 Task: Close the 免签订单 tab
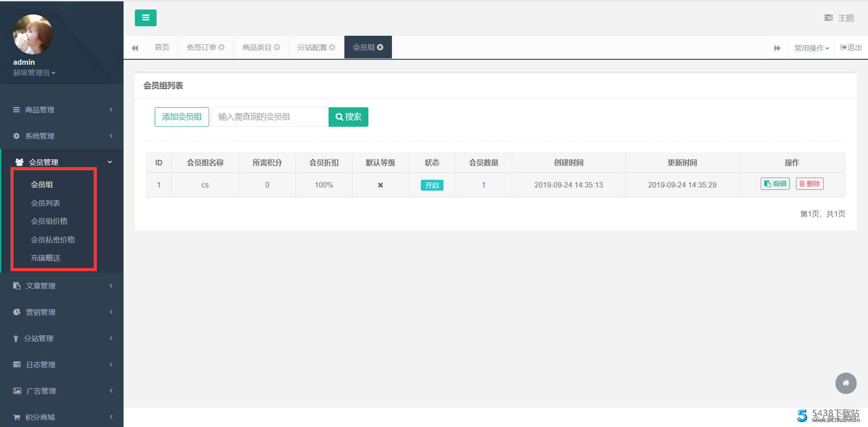point(222,47)
